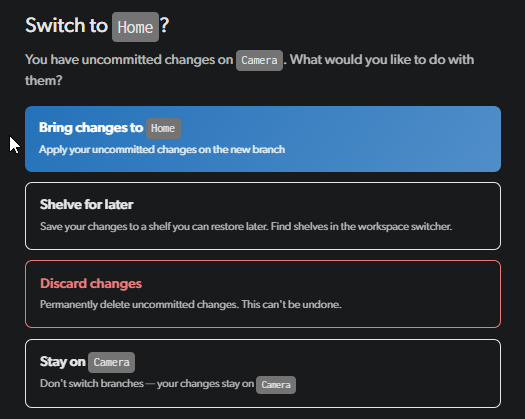
Task: Click the Shelve for later title text
Action: pos(86,205)
